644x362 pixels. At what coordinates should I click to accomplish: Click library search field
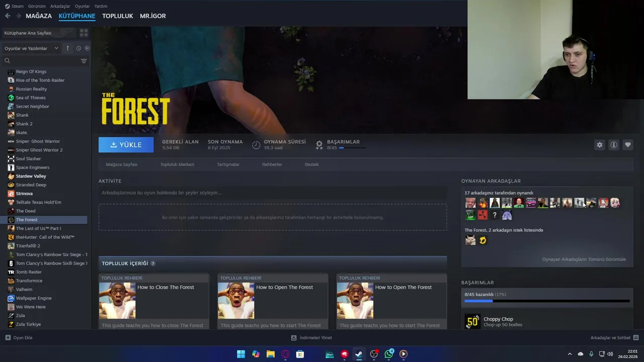coord(40,61)
